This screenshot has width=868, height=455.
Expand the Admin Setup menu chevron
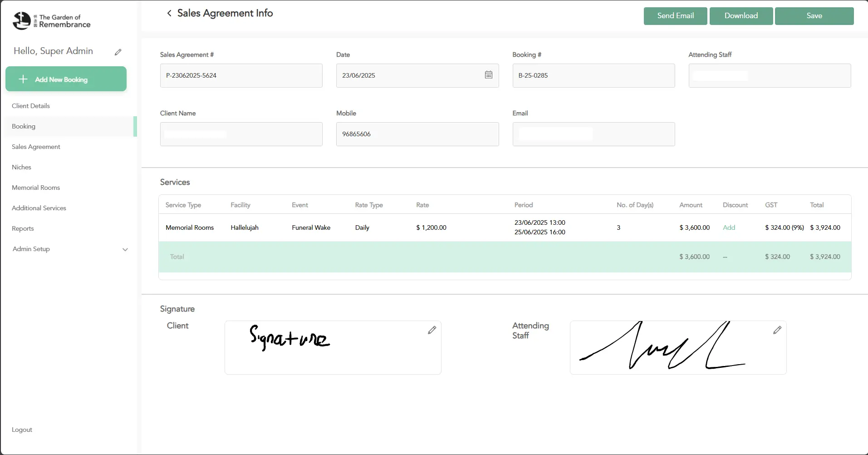[x=125, y=249]
